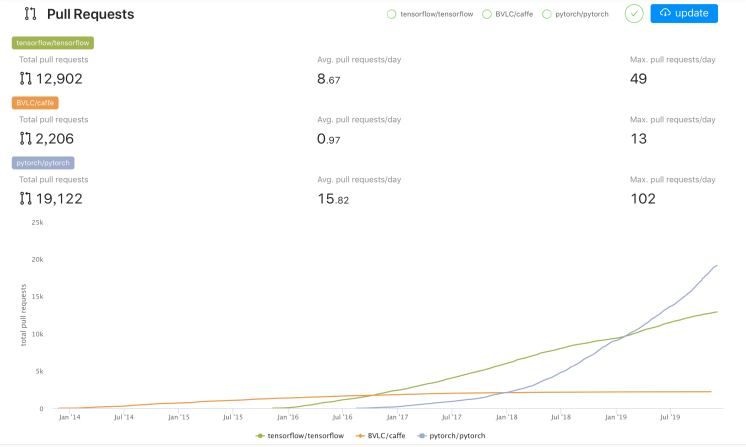746x447 pixels.
Task: Click the green checkmark circle icon
Action: pos(634,14)
